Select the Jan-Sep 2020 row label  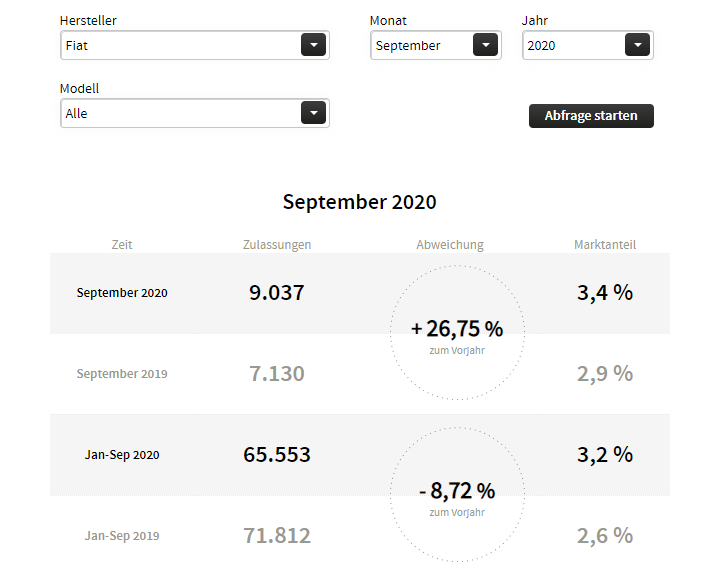[122, 455]
